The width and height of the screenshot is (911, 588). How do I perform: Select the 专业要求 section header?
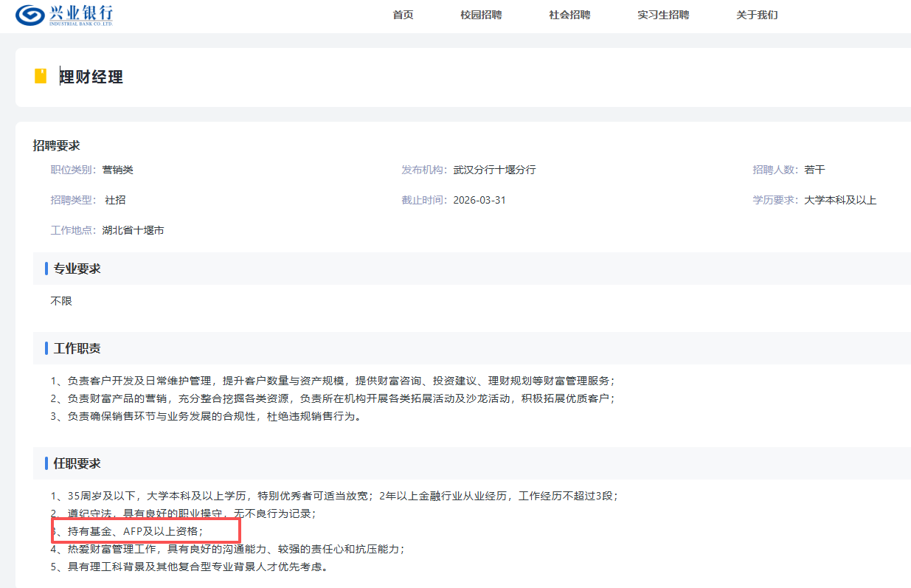click(x=77, y=269)
